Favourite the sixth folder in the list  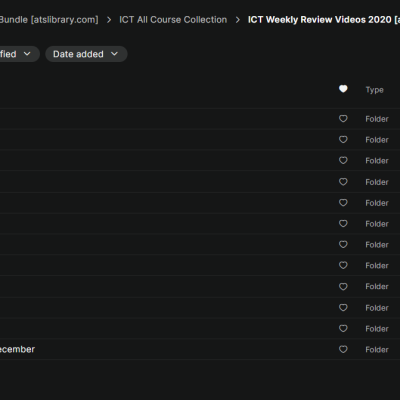(x=343, y=223)
